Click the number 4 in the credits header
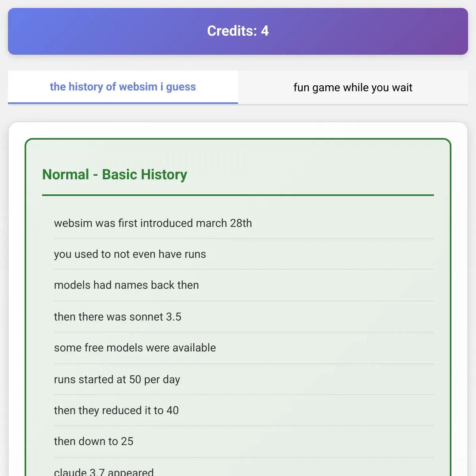Image resolution: width=476 pixels, height=476 pixels. (x=265, y=31)
